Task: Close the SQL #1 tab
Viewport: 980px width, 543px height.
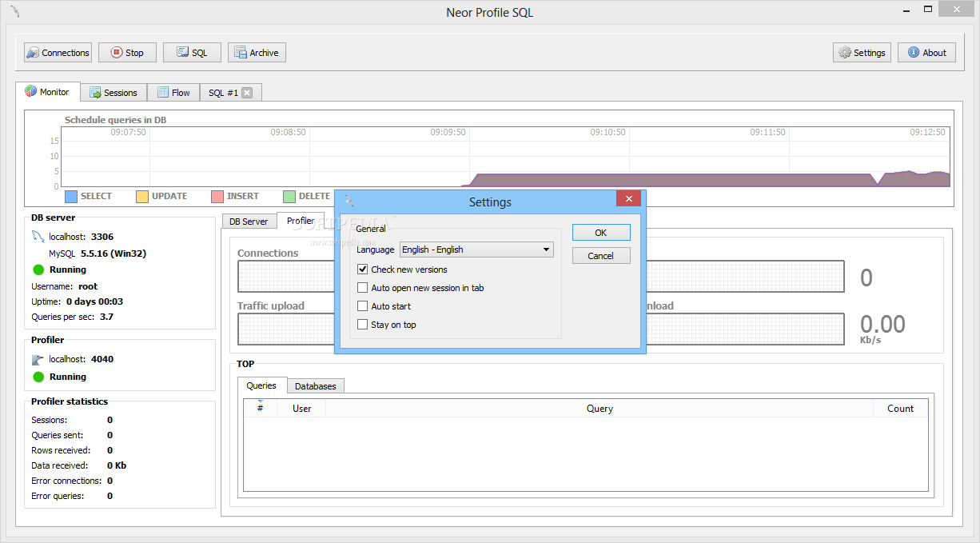Action: click(x=247, y=93)
